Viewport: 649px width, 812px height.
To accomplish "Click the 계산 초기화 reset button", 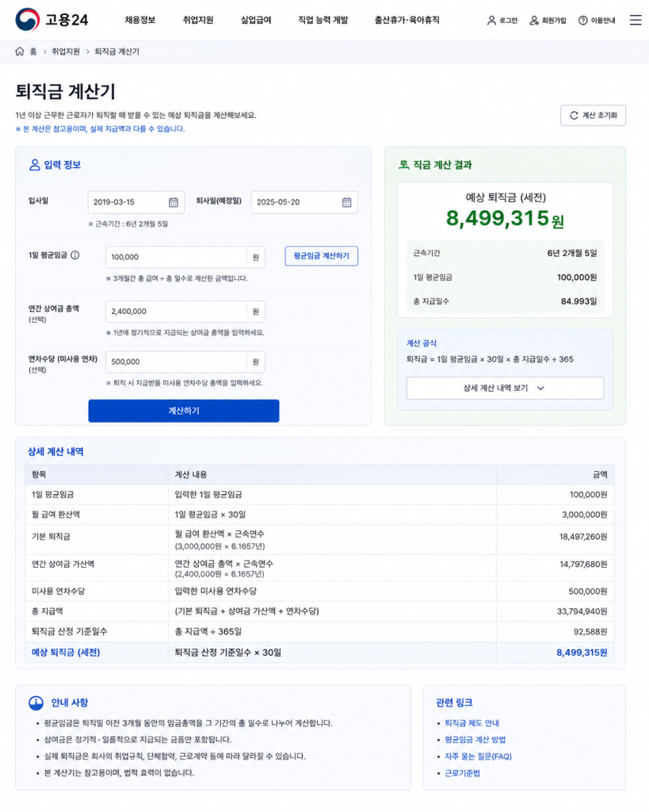I will coord(593,116).
